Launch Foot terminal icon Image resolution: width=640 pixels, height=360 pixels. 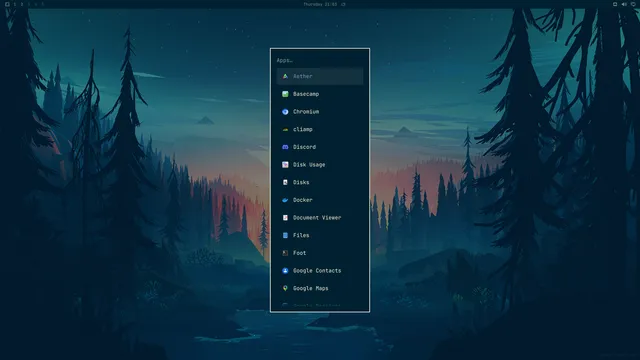[x=285, y=253]
